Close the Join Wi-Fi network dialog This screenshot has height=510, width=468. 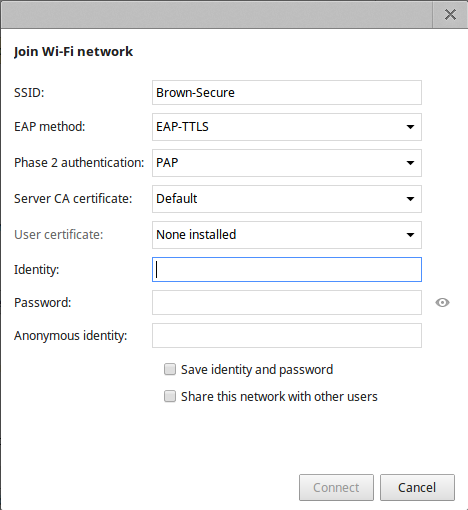point(450,14)
